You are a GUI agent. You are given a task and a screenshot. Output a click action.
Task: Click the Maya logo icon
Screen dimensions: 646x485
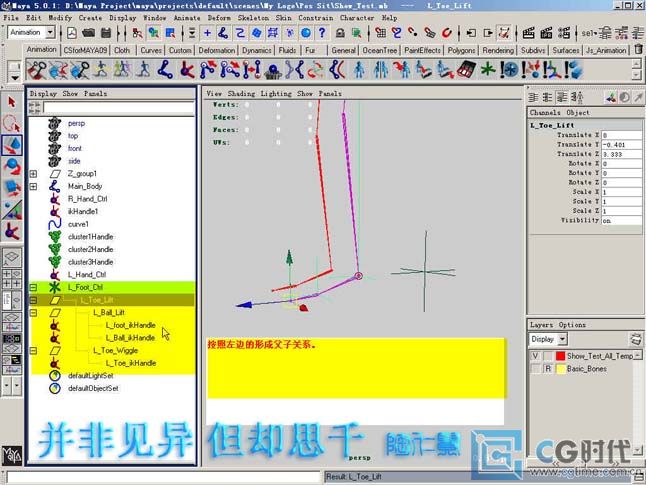pos(12,455)
